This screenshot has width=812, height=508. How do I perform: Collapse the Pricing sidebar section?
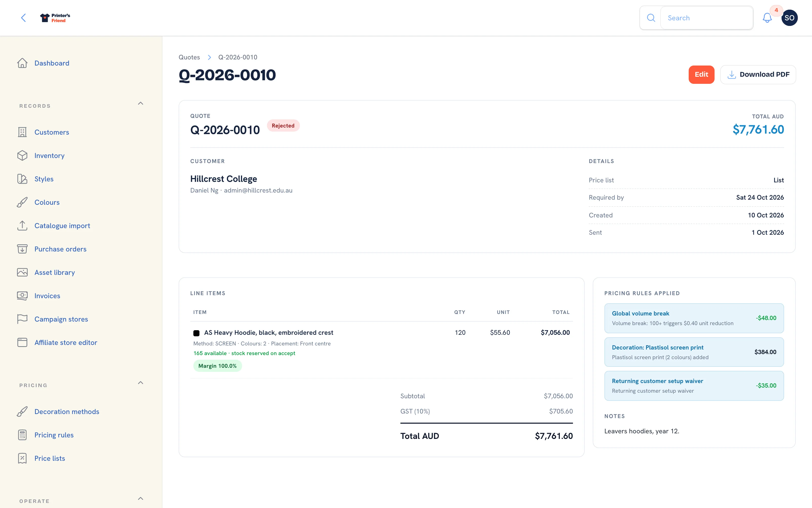(x=141, y=383)
